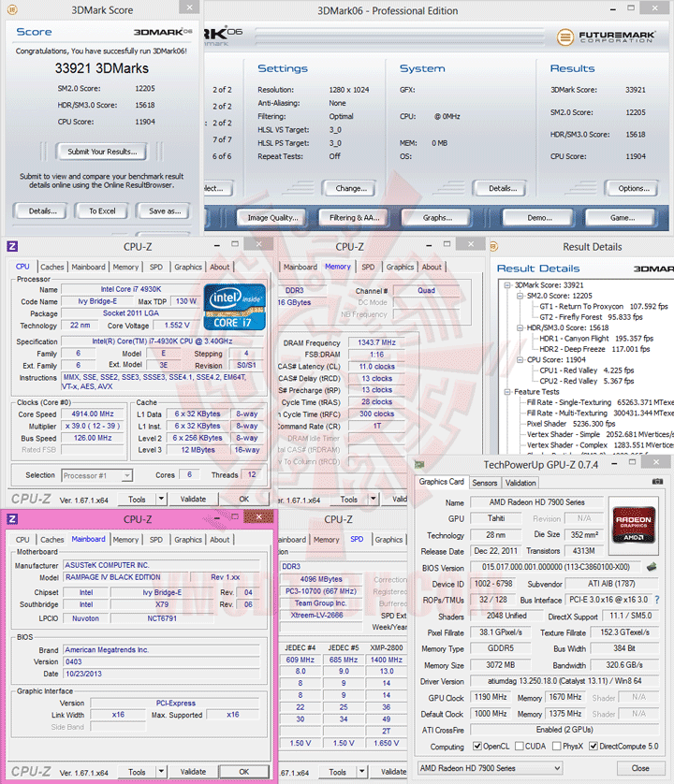The image size is (674, 784).
Task: Switch to Caches tab in CPU-Z CPU window
Action: (x=52, y=267)
